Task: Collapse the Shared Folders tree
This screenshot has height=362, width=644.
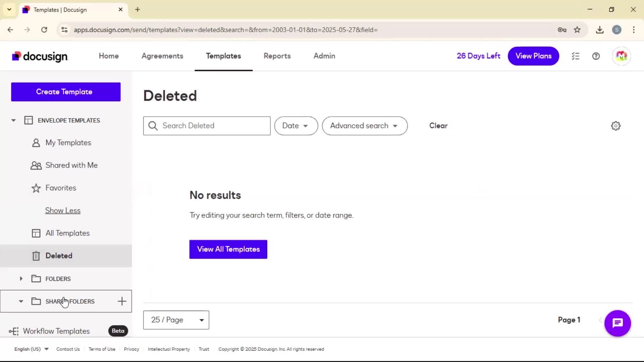Action: [x=21, y=301]
